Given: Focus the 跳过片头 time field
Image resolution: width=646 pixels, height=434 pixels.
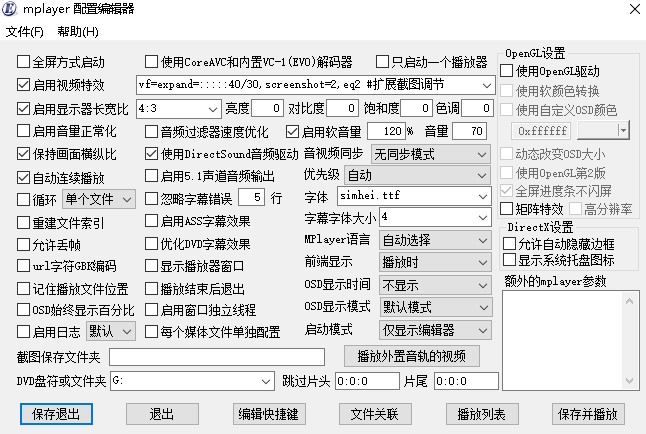Looking at the screenshot, I should tap(367, 381).
